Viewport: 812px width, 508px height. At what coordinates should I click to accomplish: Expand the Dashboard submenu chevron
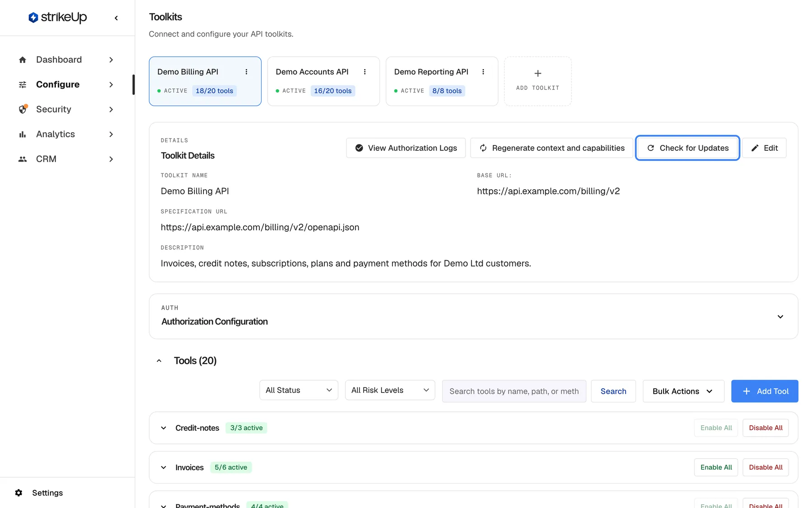(x=111, y=60)
